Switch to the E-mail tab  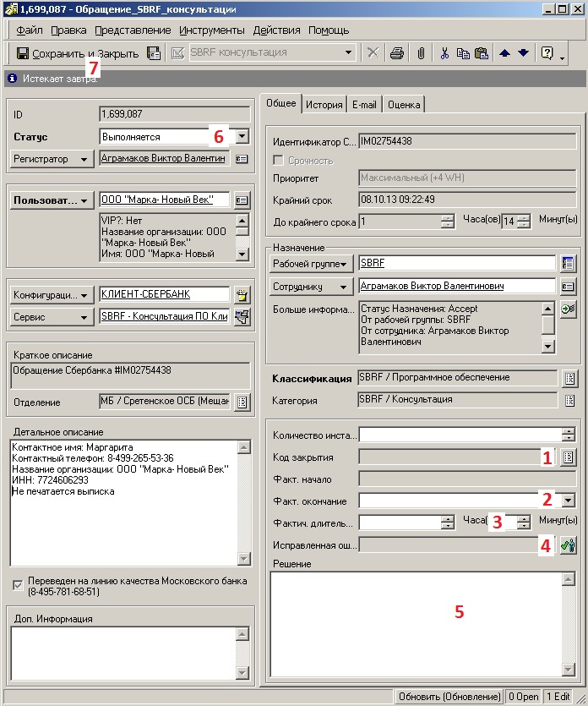tap(364, 105)
